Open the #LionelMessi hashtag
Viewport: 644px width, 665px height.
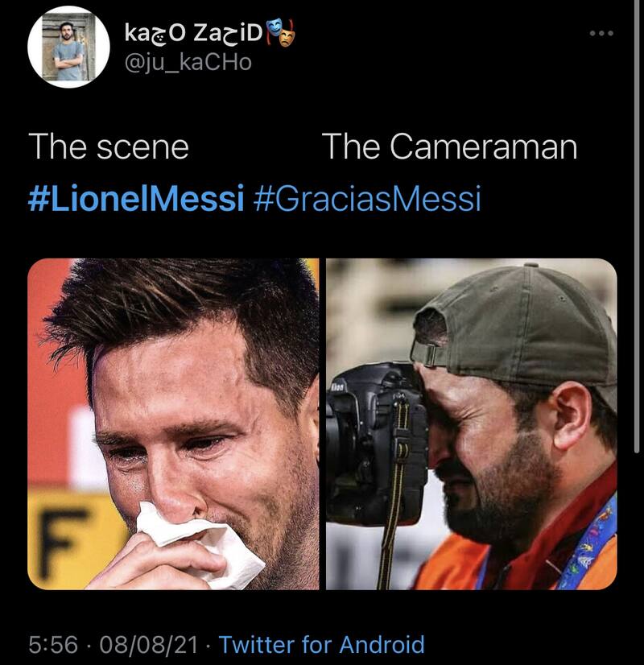pos(135,199)
